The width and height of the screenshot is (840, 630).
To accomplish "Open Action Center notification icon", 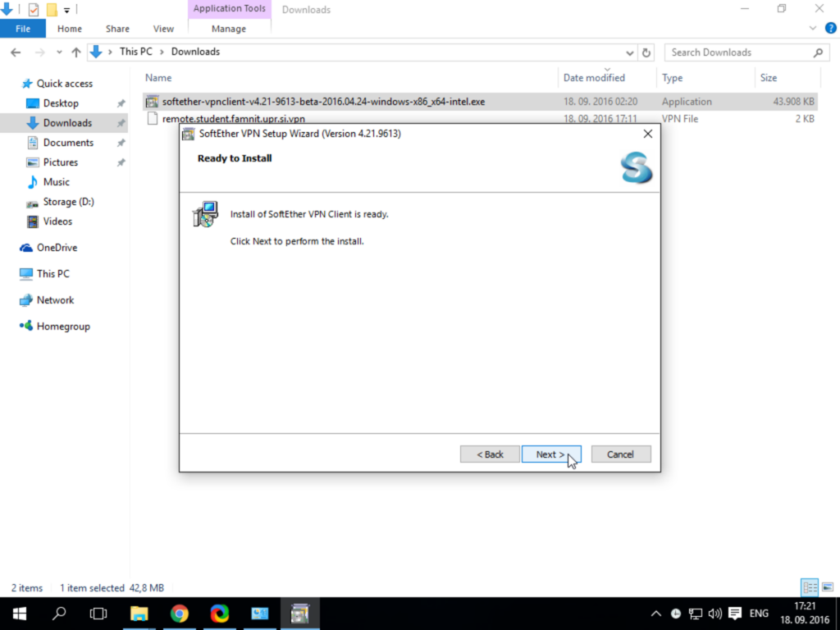I will (x=735, y=614).
